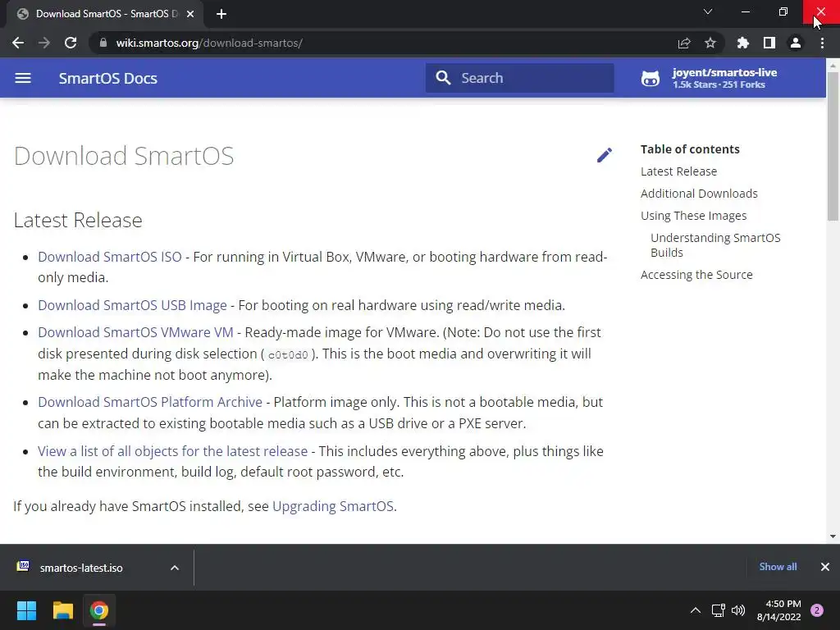Close the Download SmartOS tab
This screenshot has height=630, width=840.
tap(190, 14)
